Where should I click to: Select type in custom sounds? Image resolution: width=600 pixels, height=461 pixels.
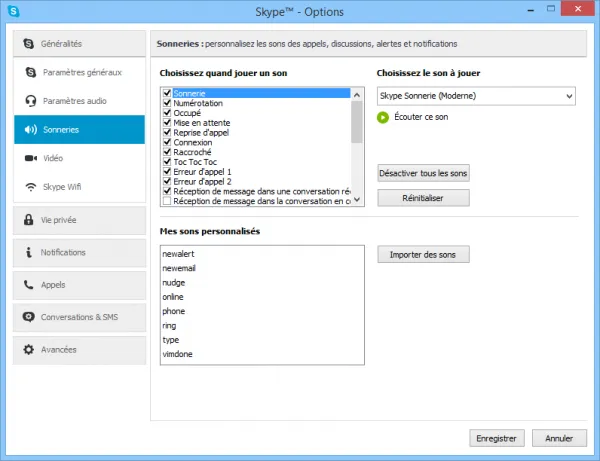[x=171, y=340]
